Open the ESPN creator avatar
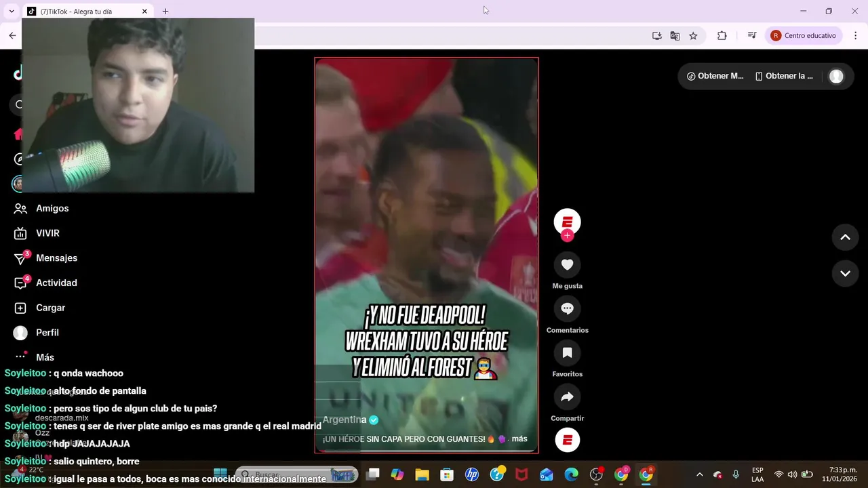 [x=568, y=222]
